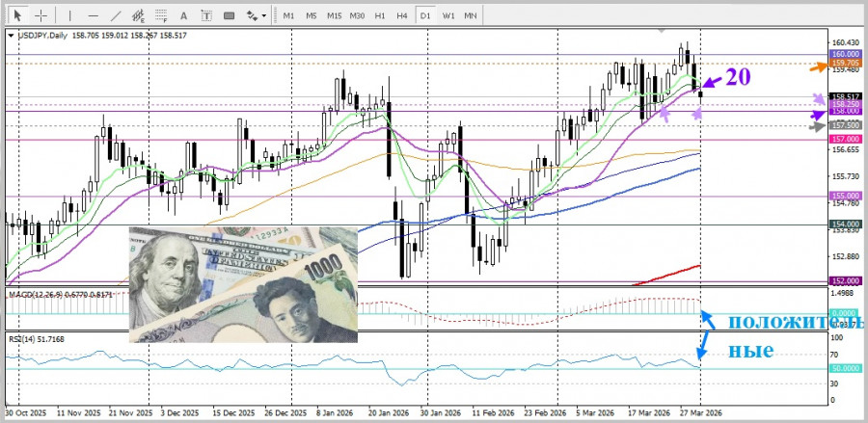868x423 pixels.
Task: Click the 160.430 price axis value
Action: 845,42
